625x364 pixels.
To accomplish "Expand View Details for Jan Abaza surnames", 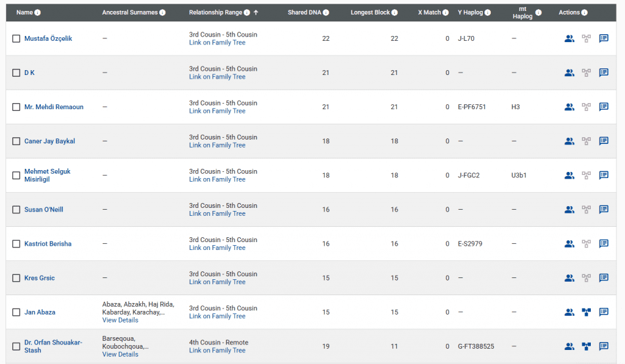I will tap(120, 320).
